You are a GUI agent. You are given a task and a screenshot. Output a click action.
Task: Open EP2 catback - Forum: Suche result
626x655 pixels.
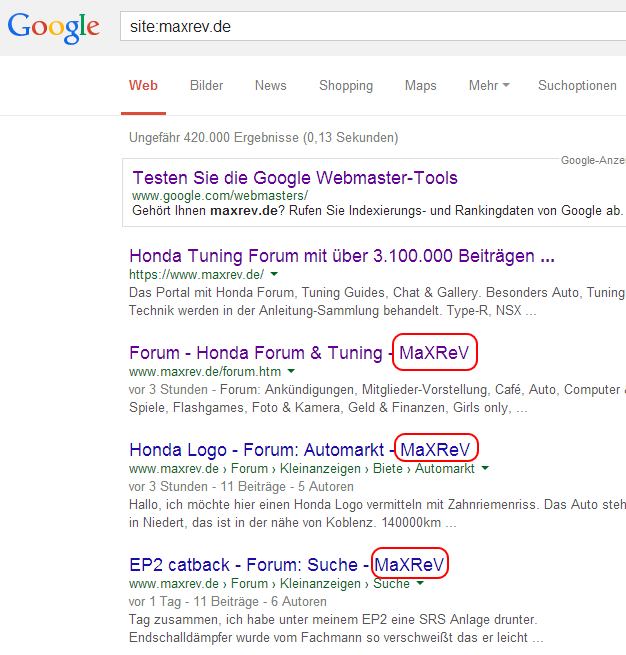286,565
